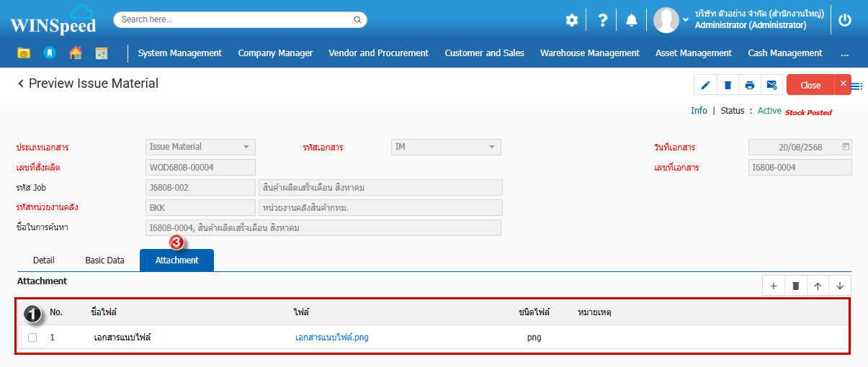Add new attachment with plus icon
The image size is (868, 367).
[774, 286]
